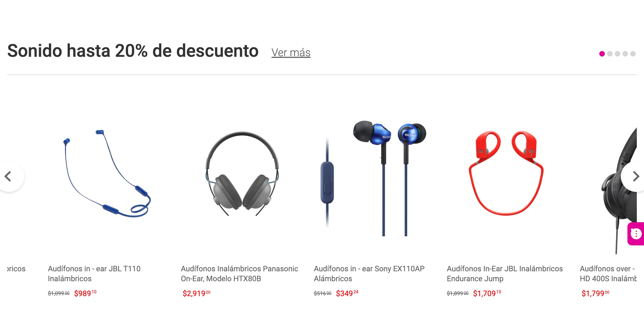Click the gray Panasonic headphones image
This screenshot has width=644, height=311.
pos(242,174)
